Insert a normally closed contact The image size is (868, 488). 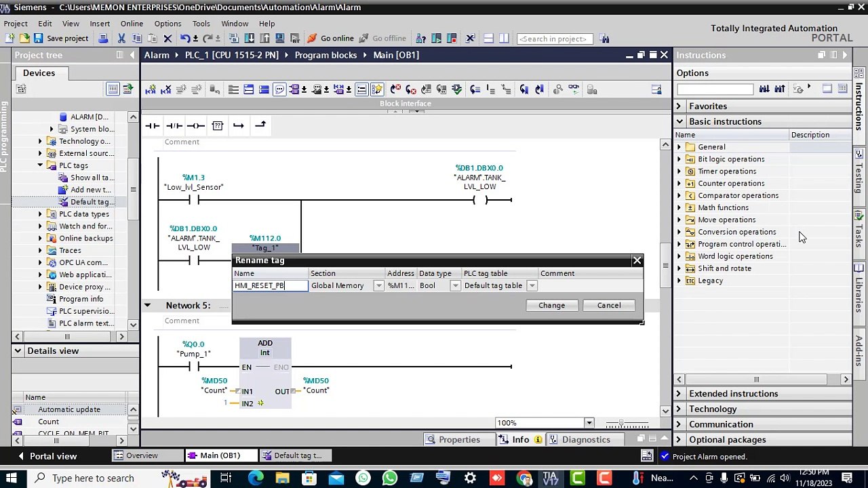[174, 125]
